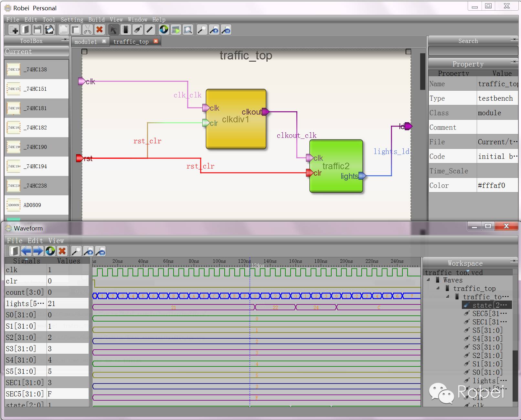Click the zoom in icon in Waveform toolbar
Viewport: 521px width, 420px height.
click(x=88, y=251)
